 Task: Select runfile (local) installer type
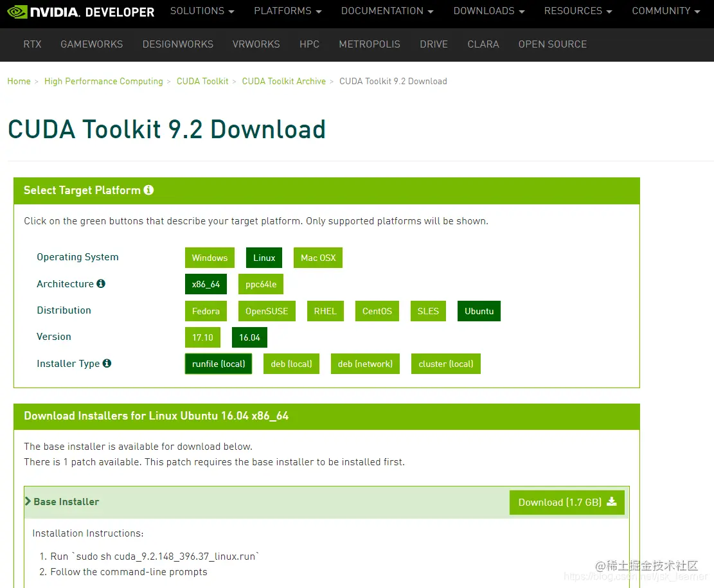(x=219, y=364)
